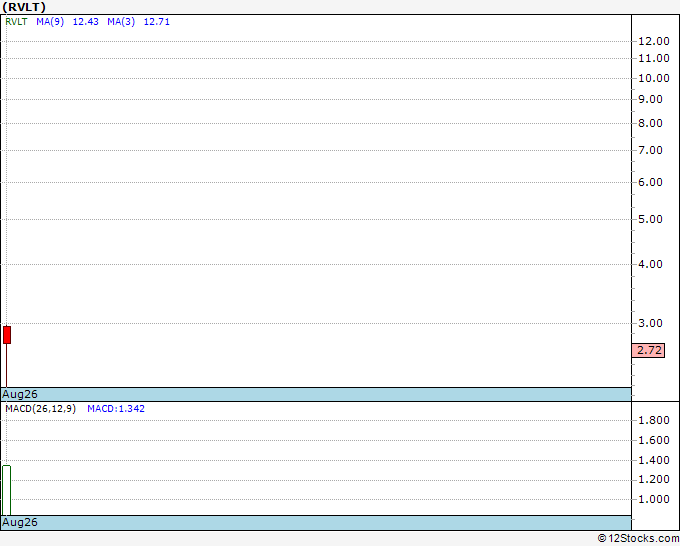Click the Aug26 date under price chart
The width and height of the screenshot is (680, 546).
click(x=20, y=394)
